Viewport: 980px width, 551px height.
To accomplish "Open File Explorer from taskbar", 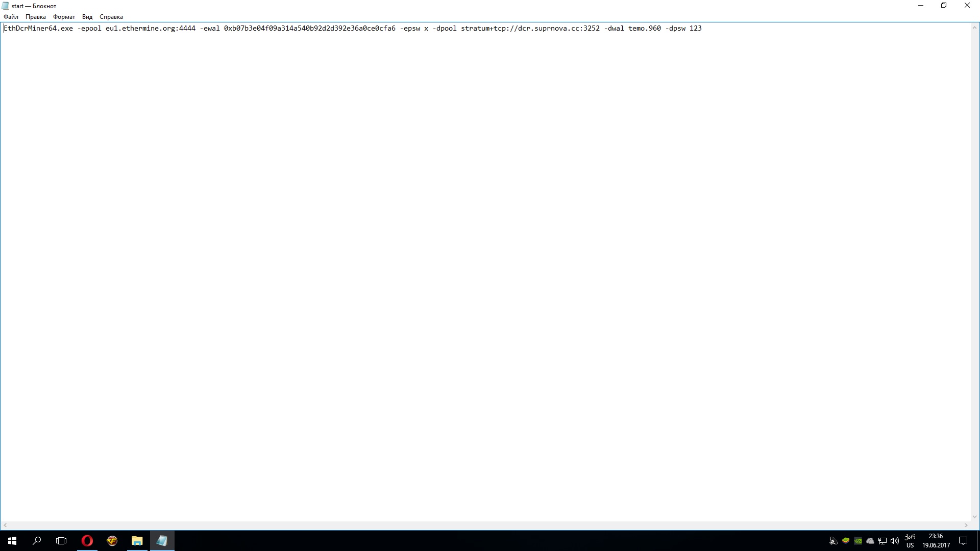I will tap(137, 541).
